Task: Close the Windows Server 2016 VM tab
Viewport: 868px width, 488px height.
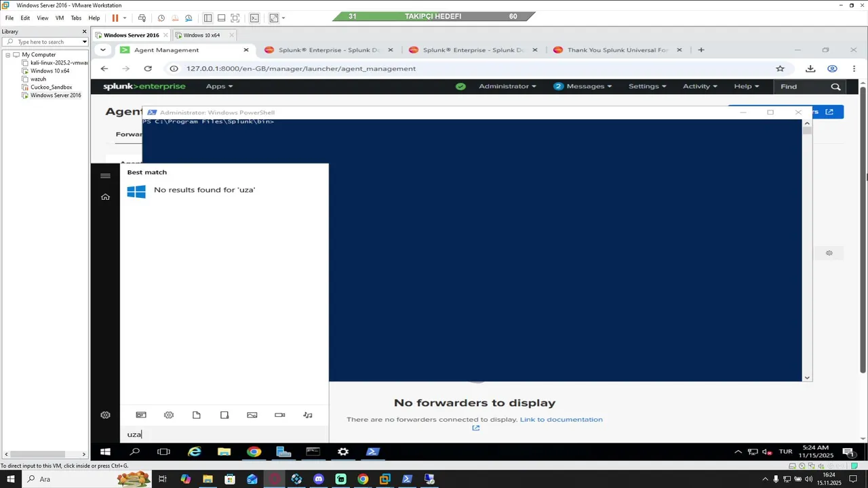Action: coord(166,35)
